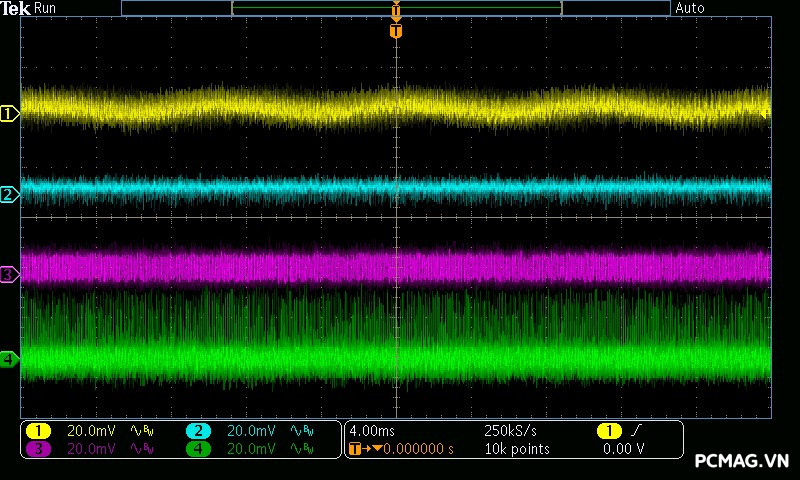
Task: Select the magenta channel 3 badge
Action: point(38,449)
